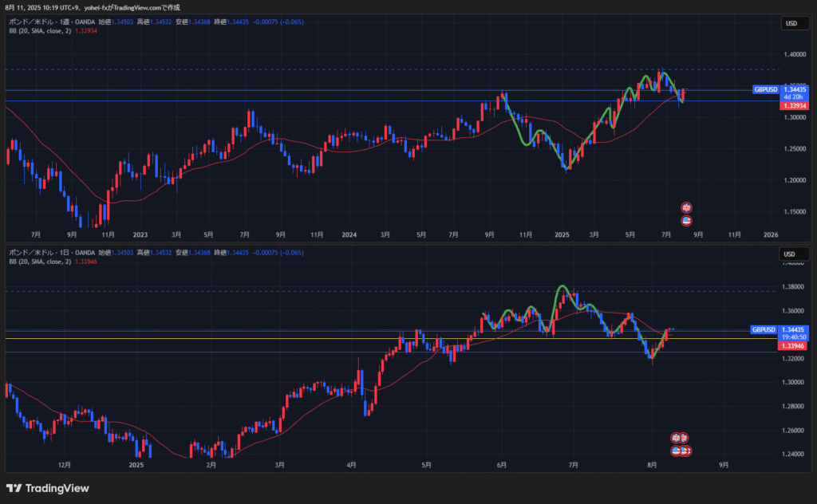Click the 1.28000 price level on daily axis
Screen dimensions: 817x504
[x=792, y=407]
